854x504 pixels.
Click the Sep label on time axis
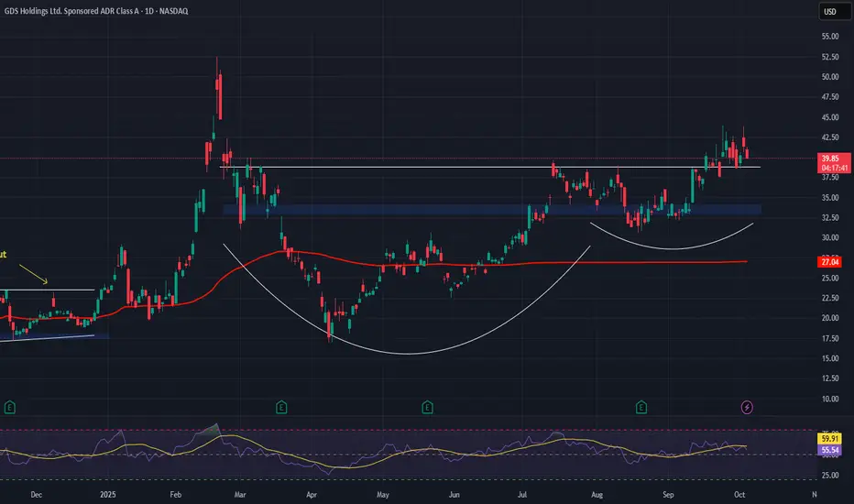(668, 495)
